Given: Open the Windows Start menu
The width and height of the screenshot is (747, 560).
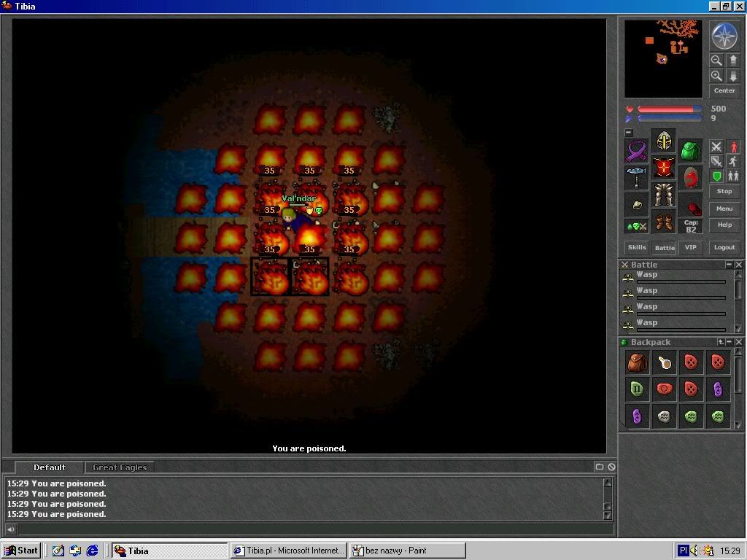Looking at the screenshot, I should tap(21, 551).
